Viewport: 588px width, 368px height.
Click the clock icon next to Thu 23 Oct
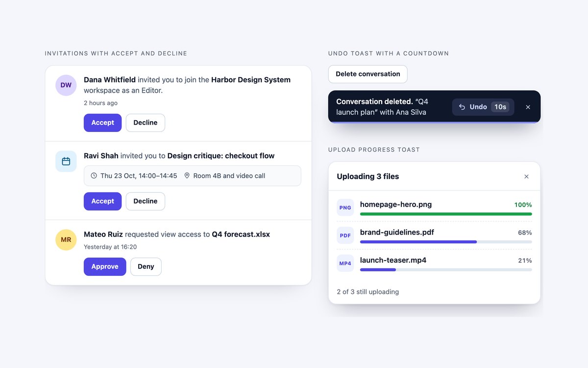[x=94, y=176]
